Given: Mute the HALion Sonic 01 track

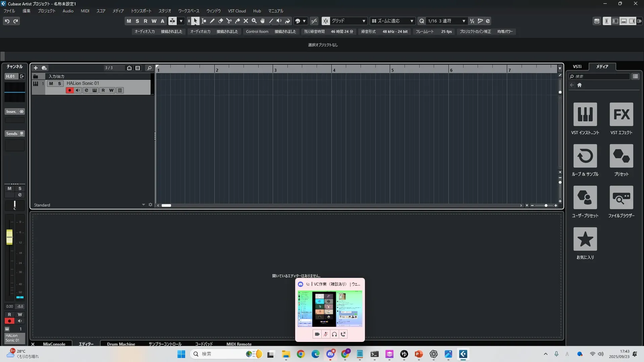Looking at the screenshot, I should tap(51, 83).
